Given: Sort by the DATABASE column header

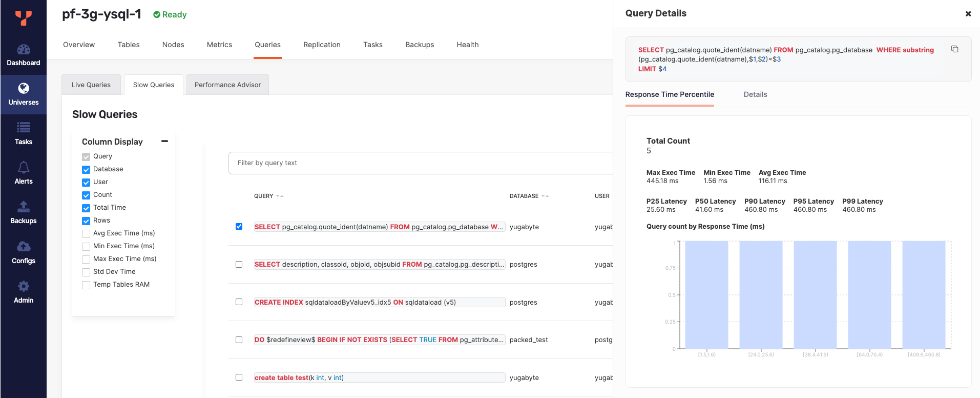Looking at the screenshot, I should point(524,196).
